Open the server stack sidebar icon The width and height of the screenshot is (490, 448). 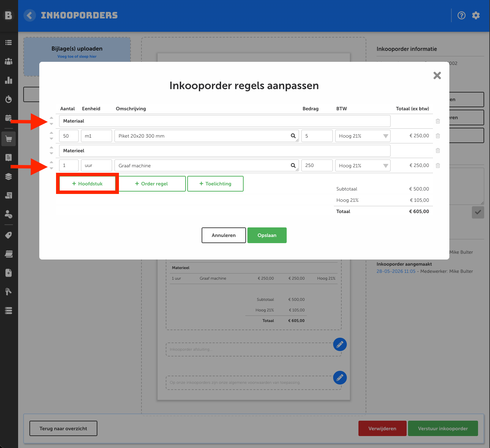[x=9, y=310]
